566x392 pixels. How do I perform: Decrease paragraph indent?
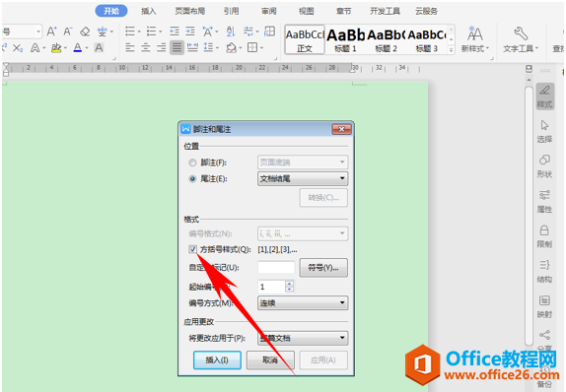tap(175, 32)
